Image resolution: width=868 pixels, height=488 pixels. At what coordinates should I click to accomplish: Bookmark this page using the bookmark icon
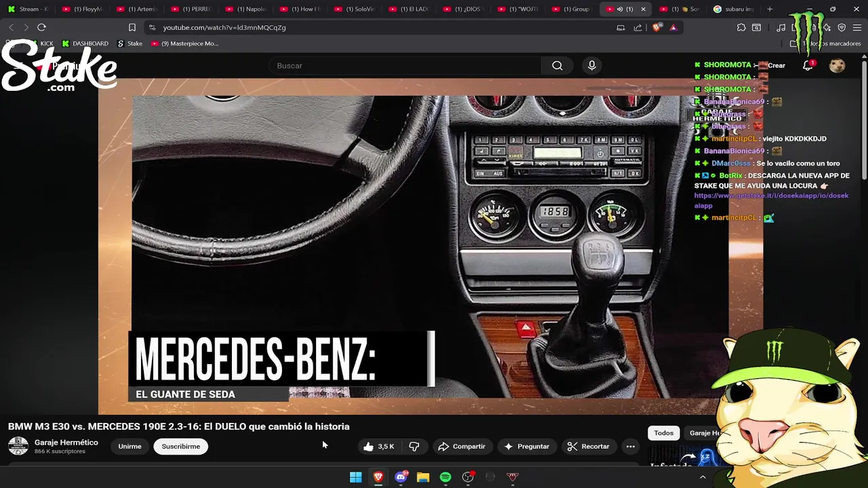point(132,27)
